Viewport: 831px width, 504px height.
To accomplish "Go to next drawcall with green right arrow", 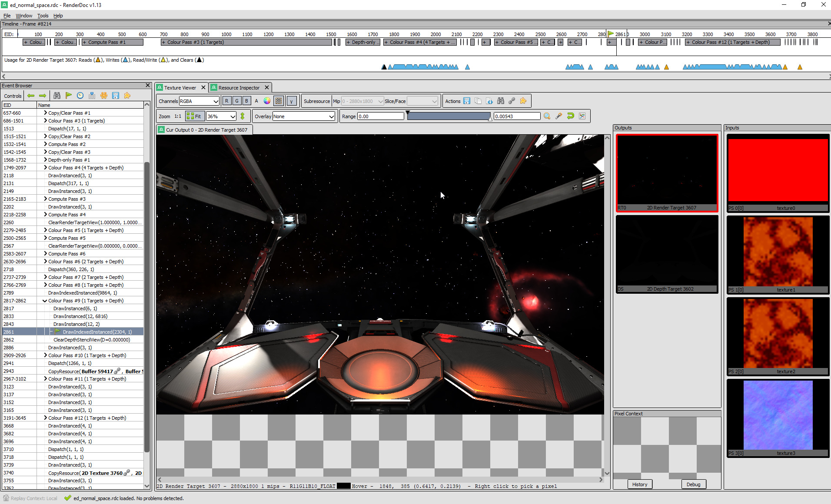I will 43,96.
